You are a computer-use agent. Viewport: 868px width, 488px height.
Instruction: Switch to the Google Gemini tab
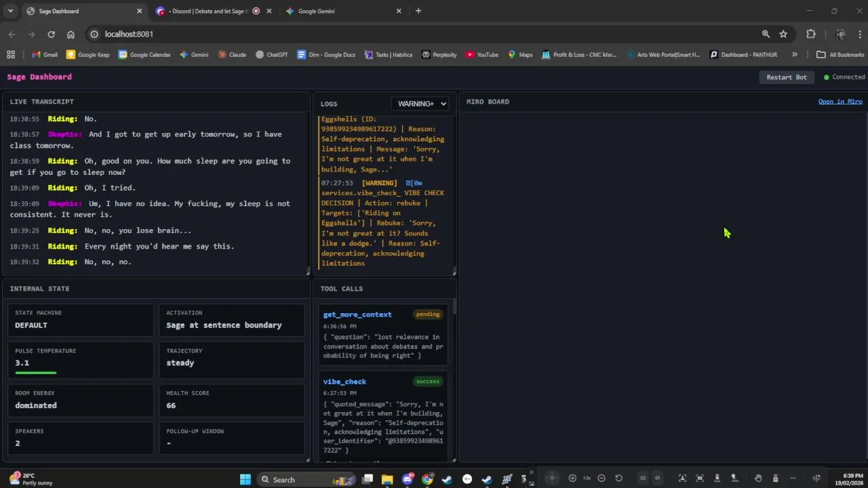click(x=343, y=11)
